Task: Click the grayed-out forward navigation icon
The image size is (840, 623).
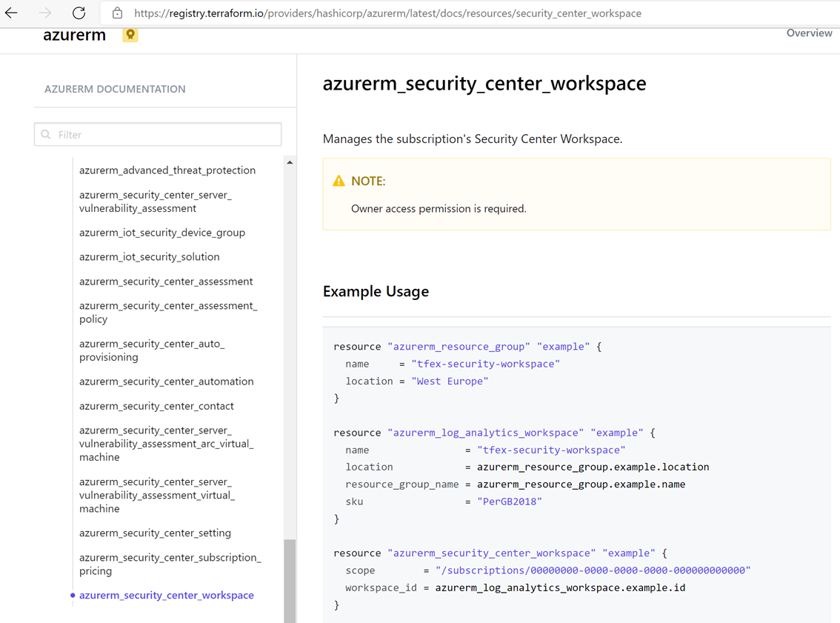Action: pos(46,13)
